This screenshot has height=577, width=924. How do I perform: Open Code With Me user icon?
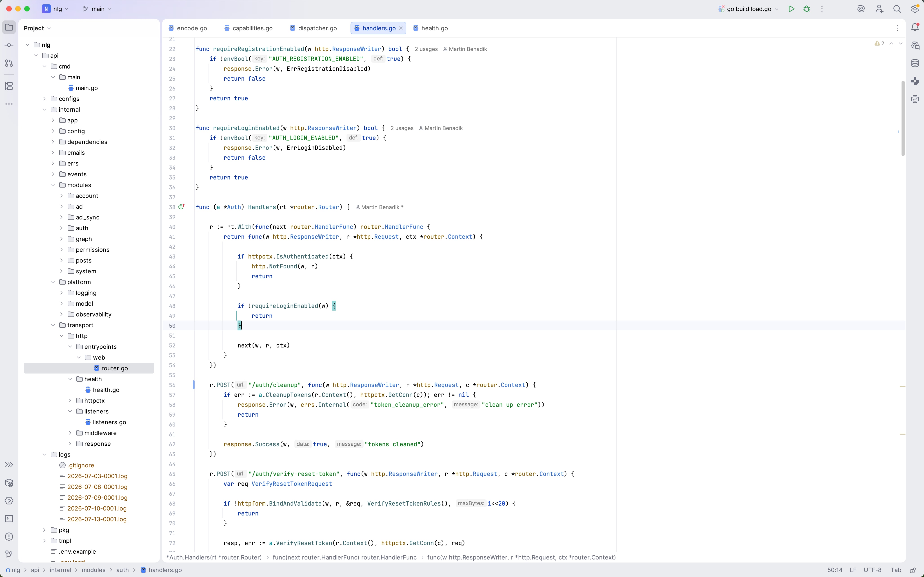[x=879, y=9]
